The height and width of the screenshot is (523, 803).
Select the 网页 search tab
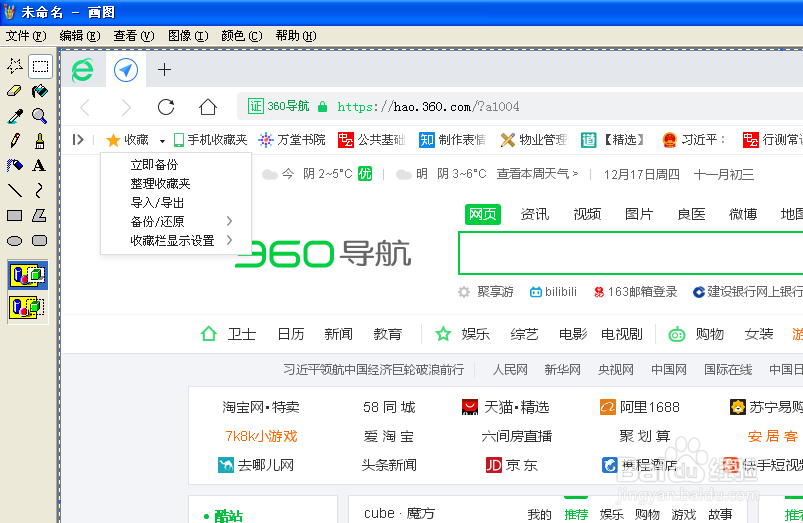(482, 214)
